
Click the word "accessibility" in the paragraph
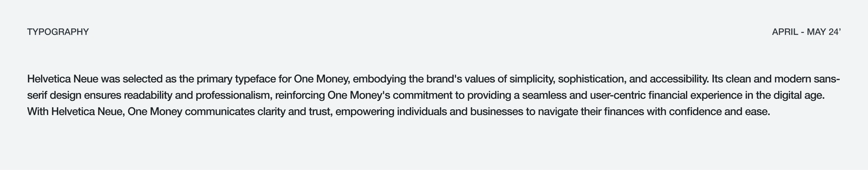point(679,79)
